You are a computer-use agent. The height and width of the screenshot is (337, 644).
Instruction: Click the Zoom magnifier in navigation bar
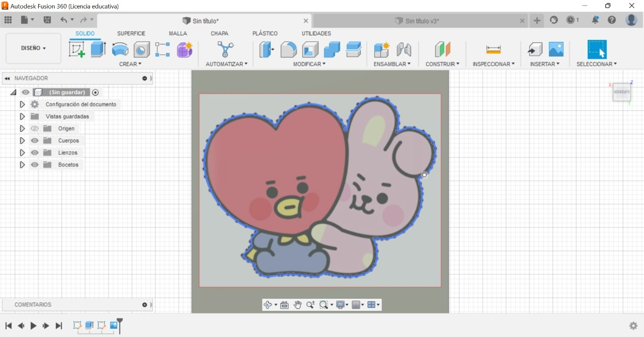310,305
